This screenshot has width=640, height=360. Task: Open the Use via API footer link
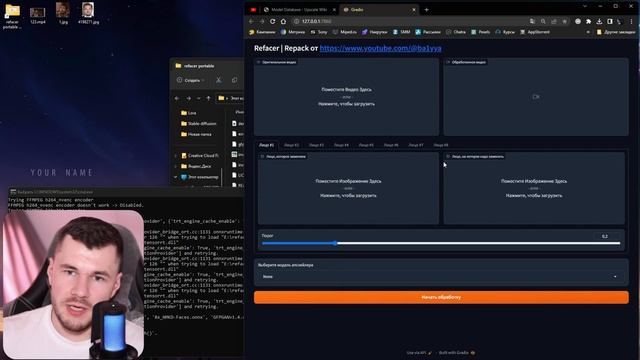(x=419, y=353)
